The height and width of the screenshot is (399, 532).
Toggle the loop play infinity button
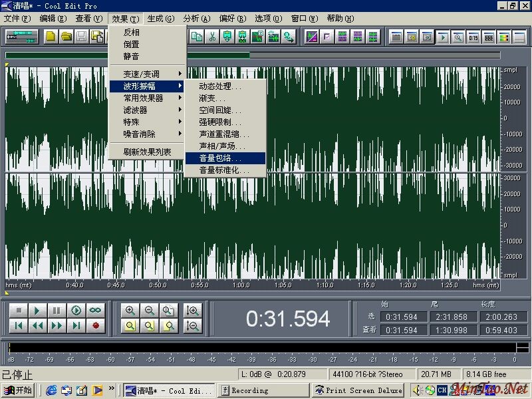click(96, 311)
